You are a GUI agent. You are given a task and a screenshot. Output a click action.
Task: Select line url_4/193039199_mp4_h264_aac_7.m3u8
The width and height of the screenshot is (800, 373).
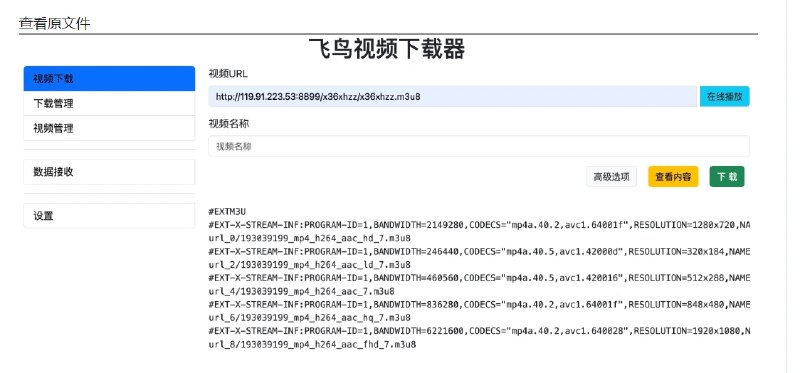point(302,291)
